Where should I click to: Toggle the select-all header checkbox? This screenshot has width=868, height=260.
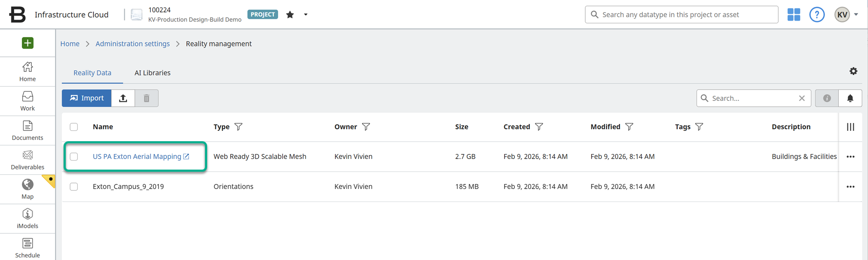74,127
